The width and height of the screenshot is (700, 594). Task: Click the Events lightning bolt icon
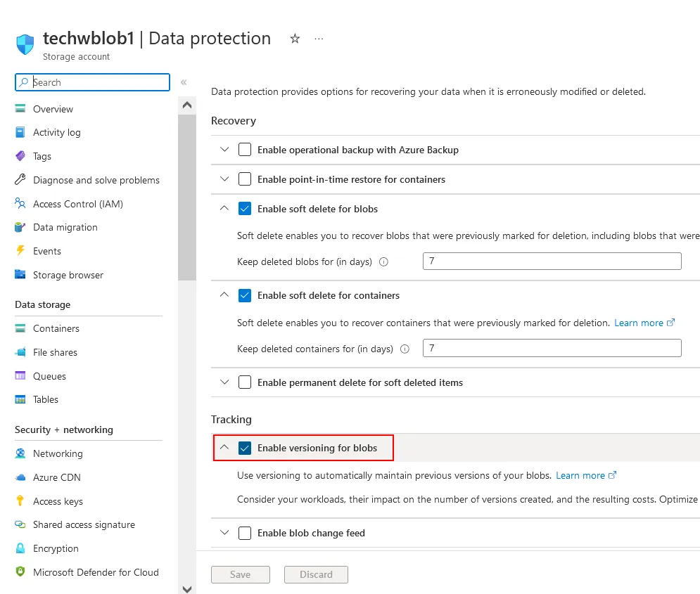click(20, 251)
